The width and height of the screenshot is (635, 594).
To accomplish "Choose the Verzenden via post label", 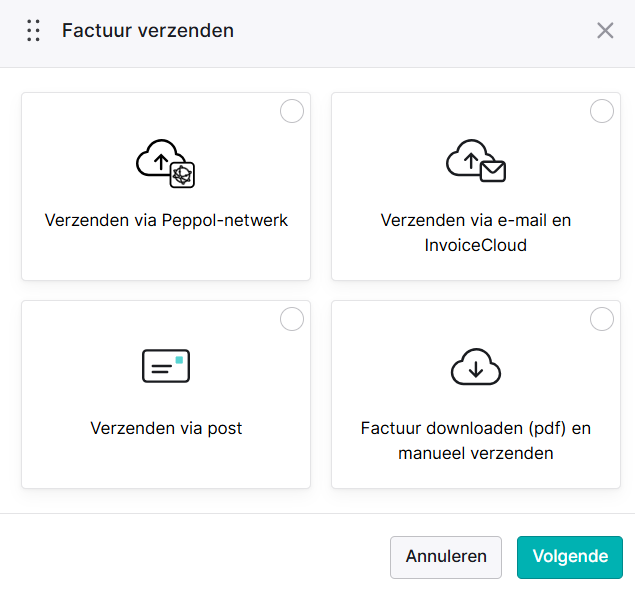I will click(x=166, y=428).
